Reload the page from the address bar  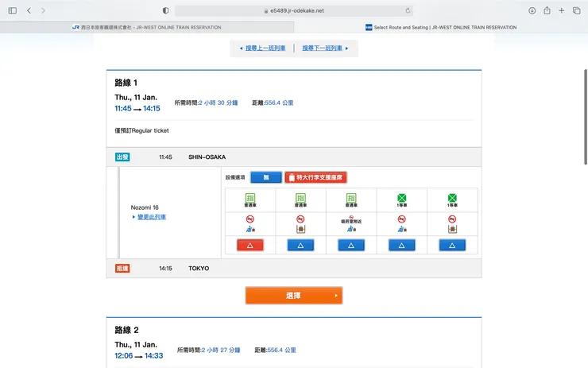(408, 10)
